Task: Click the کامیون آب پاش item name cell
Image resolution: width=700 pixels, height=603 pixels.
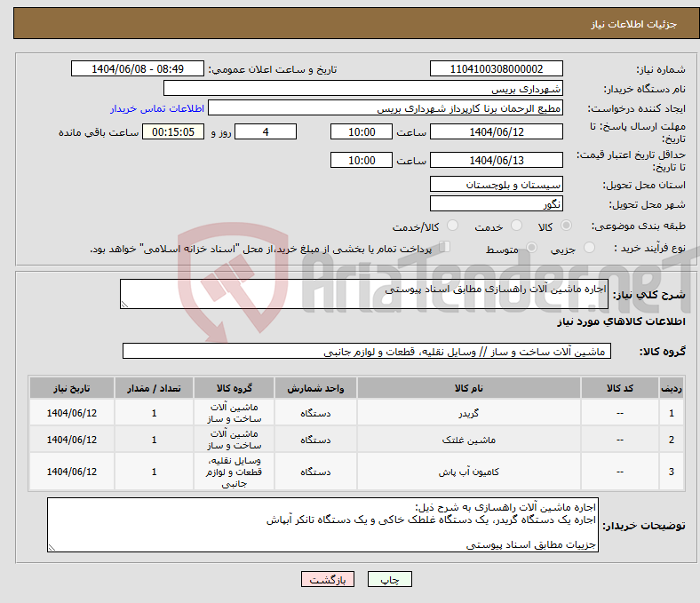Action: click(469, 472)
